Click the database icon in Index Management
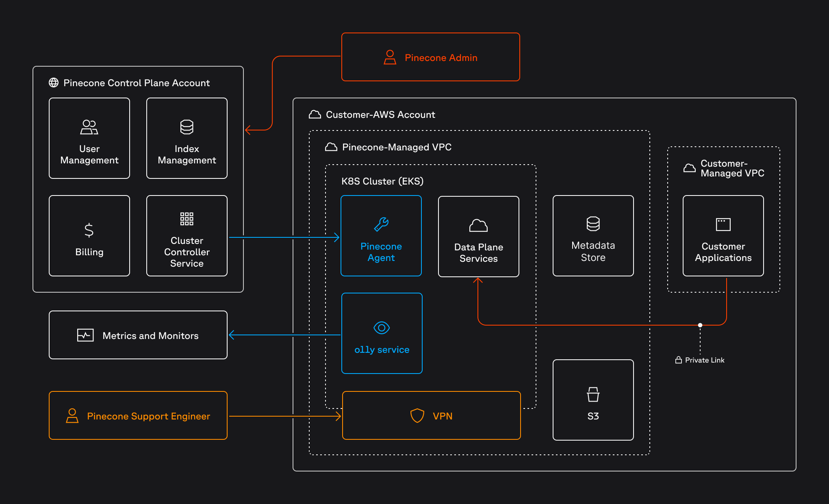The image size is (829, 504). click(187, 127)
